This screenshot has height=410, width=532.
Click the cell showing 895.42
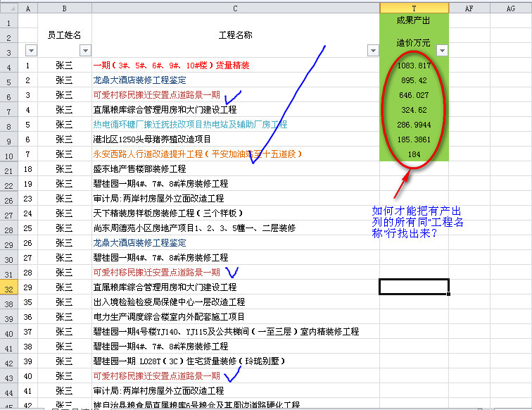(414, 80)
